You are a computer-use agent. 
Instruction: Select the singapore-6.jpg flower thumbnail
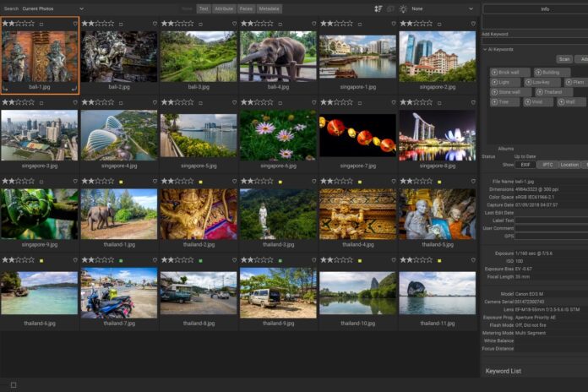[278, 135]
